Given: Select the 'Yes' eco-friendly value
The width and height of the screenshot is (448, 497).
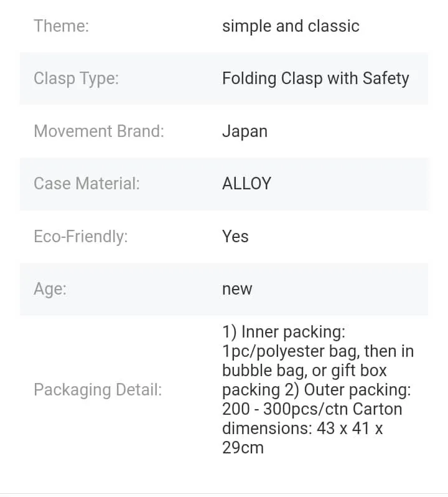Looking at the screenshot, I should pos(235,237).
